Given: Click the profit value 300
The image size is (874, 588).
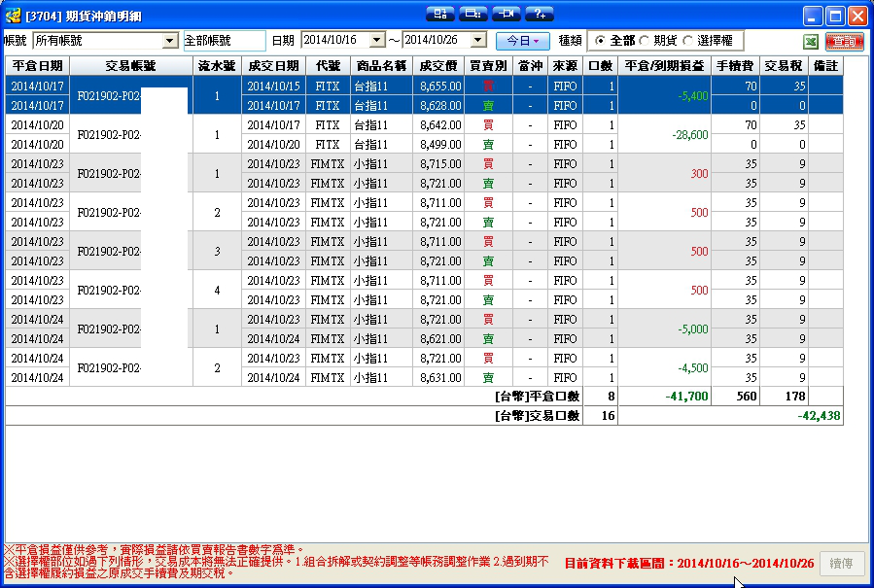Looking at the screenshot, I should coord(700,173).
